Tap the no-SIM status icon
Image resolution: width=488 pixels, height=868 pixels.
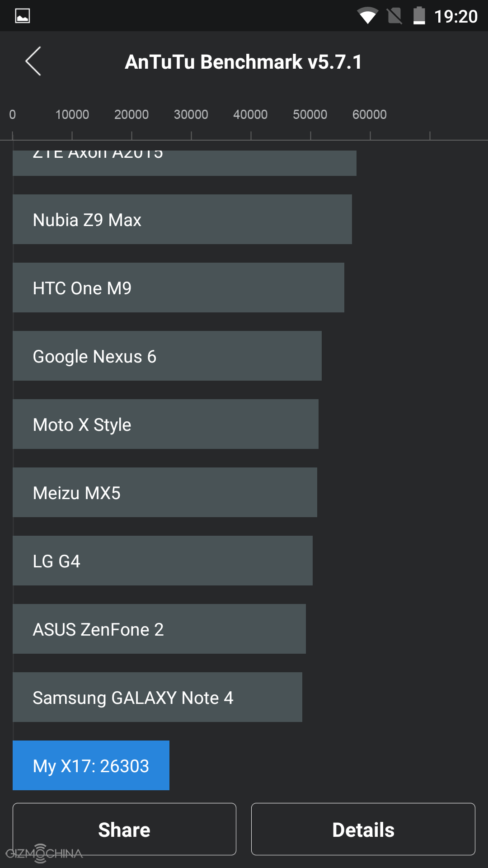394,16
